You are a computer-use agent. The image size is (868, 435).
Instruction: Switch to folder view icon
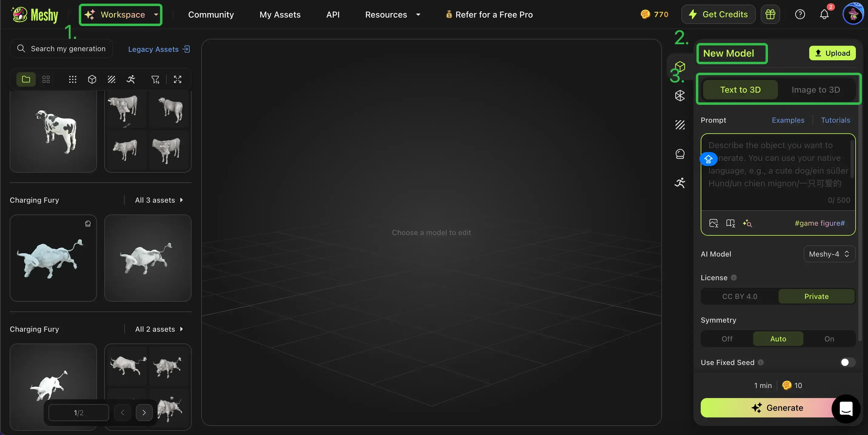click(26, 79)
